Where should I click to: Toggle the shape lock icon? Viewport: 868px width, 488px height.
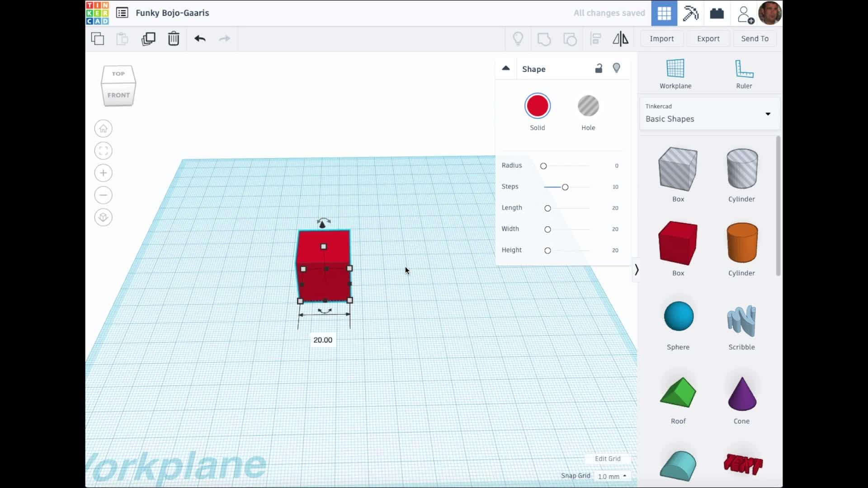[x=599, y=69]
